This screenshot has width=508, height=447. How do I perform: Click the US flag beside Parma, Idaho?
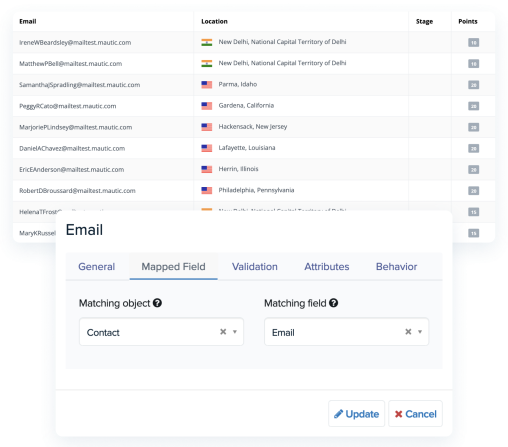point(207,85)
